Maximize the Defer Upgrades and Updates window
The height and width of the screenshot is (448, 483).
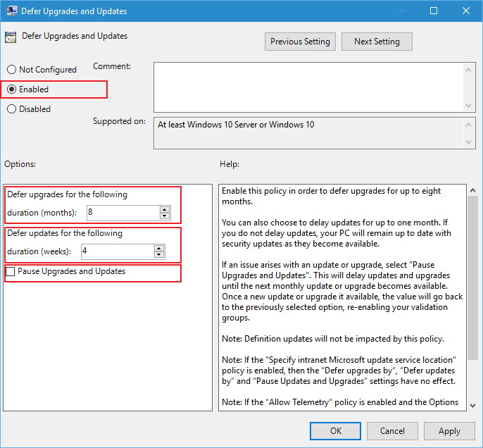coord(434,11)
